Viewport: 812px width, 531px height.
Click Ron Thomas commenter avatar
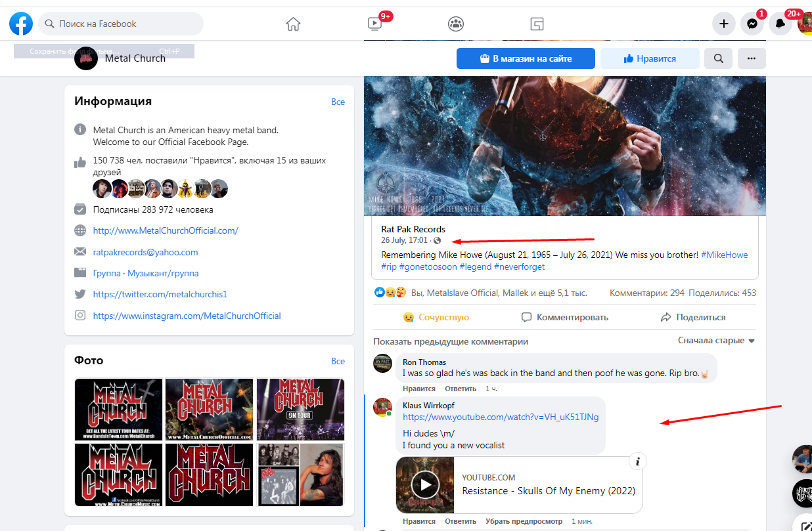[x=382, y=364]
